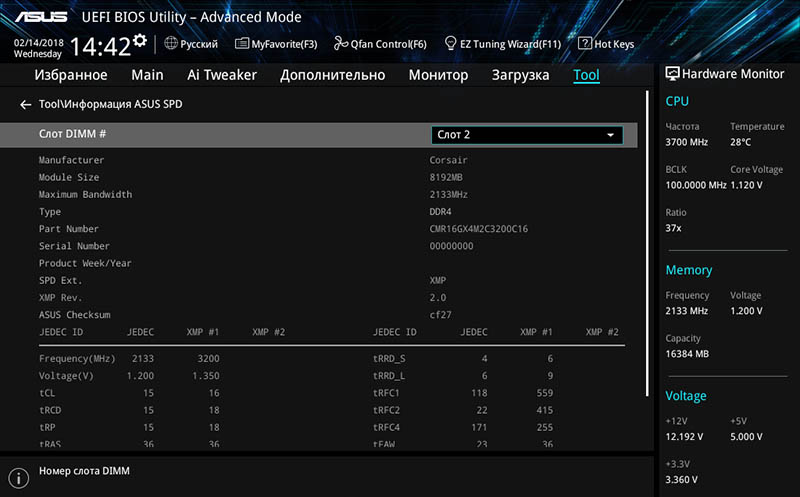
Task: Click SPD Ext. value XMP
Action: point(438,280)
